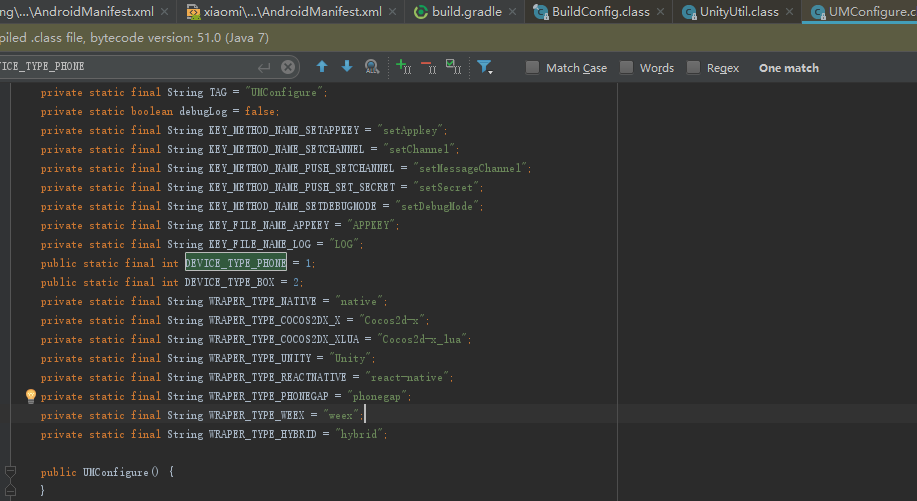Close the xiaomi AndroidManifest.xml tab
This screenshot has width=917, height=501.
(x=392, y=12)
